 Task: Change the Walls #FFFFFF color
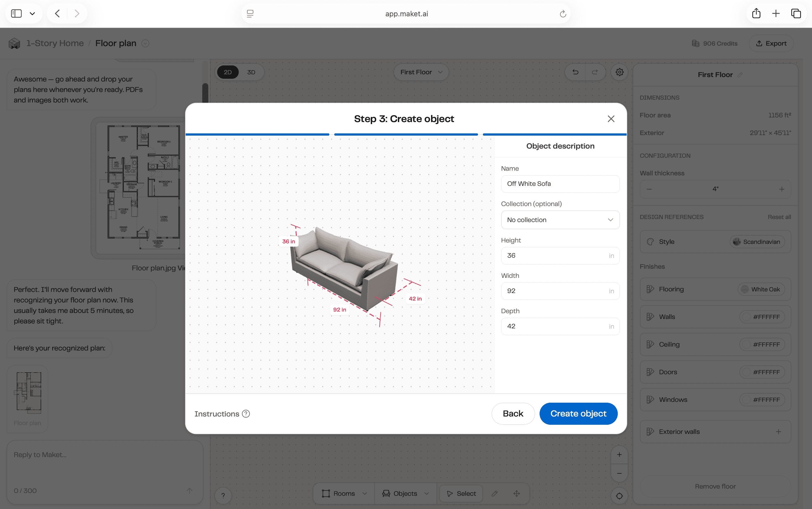click(762, 317)
